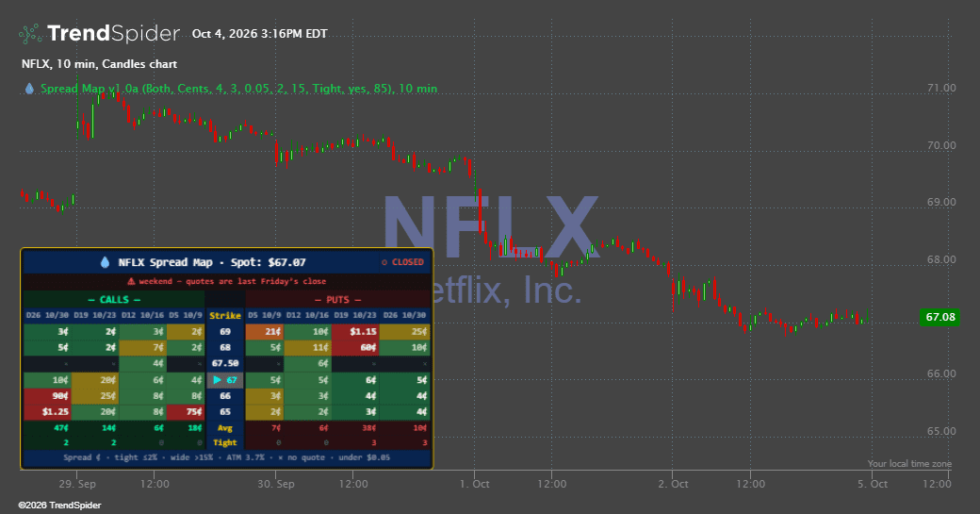Click the CLOSED market status label
The width and height of the screenshot is (980, 514).
tap(407, 262)
